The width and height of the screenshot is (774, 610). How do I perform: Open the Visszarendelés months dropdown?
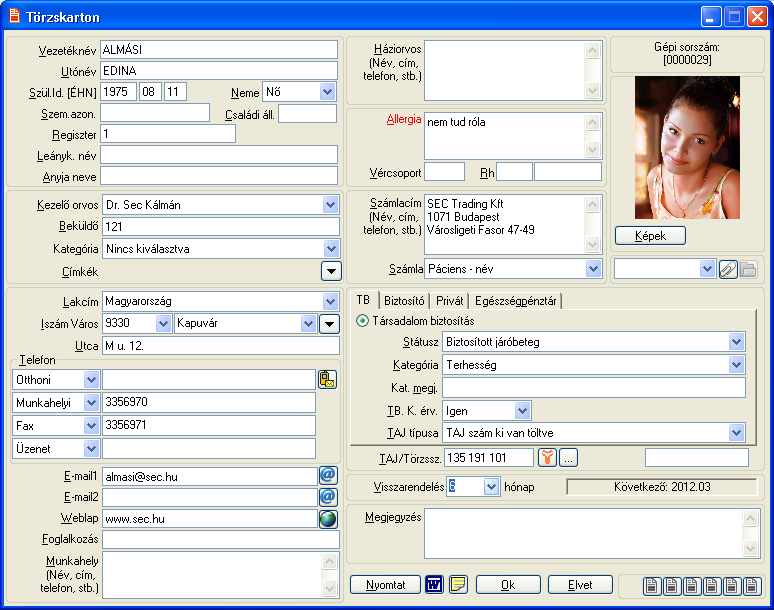491,487
